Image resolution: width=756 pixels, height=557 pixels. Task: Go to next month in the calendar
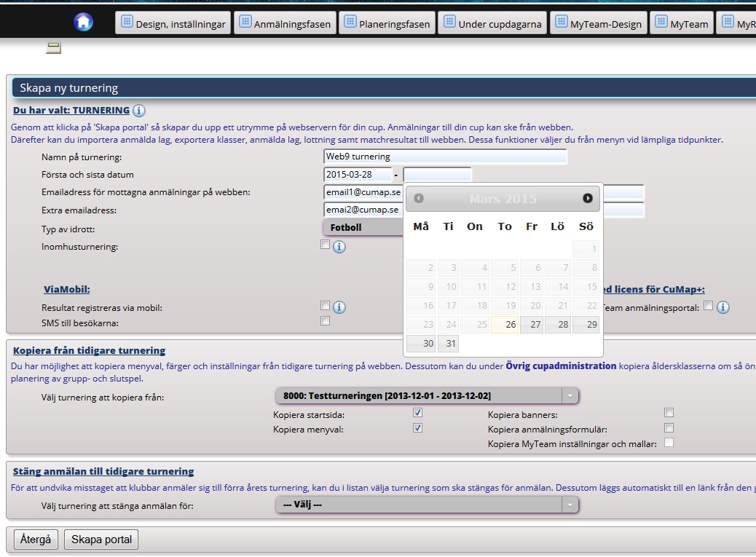tap(587, 198)
